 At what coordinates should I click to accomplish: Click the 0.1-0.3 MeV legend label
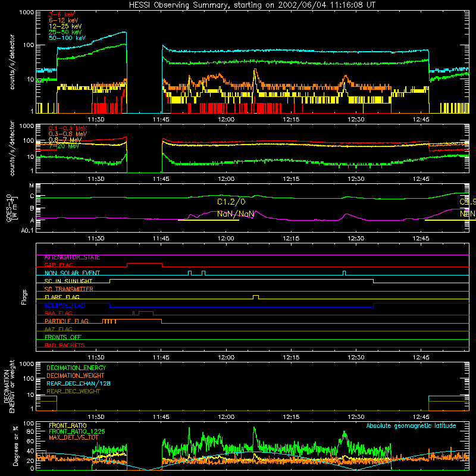pyautogui.click(x=68, y=128)
